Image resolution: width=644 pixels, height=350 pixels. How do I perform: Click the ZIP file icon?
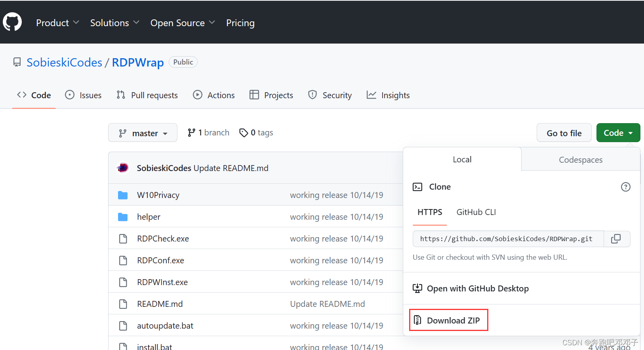417,320
